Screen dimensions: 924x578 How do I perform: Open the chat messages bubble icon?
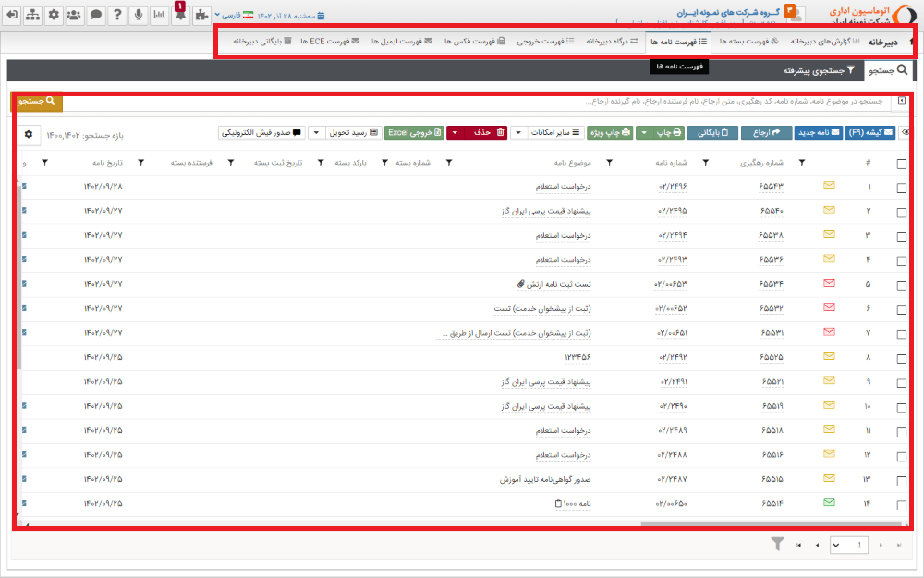point(96,14)
